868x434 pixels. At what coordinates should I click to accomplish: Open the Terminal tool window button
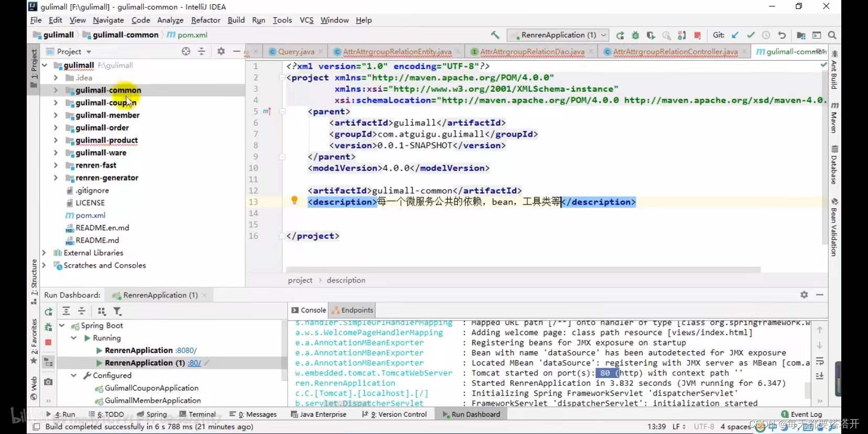coord(197,414)
